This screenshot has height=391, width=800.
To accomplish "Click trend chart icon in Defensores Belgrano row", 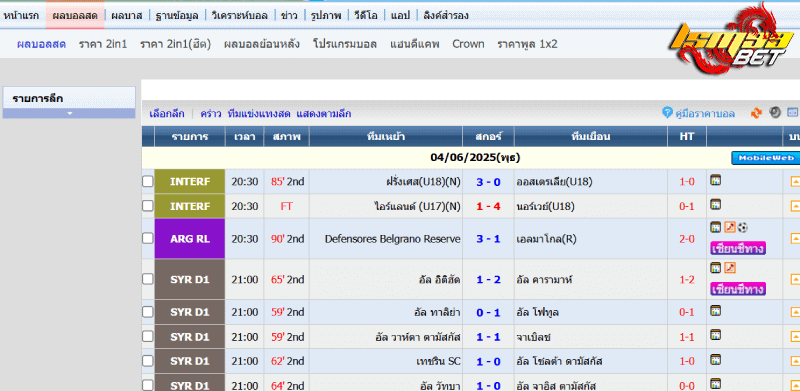I will point(730,227).
